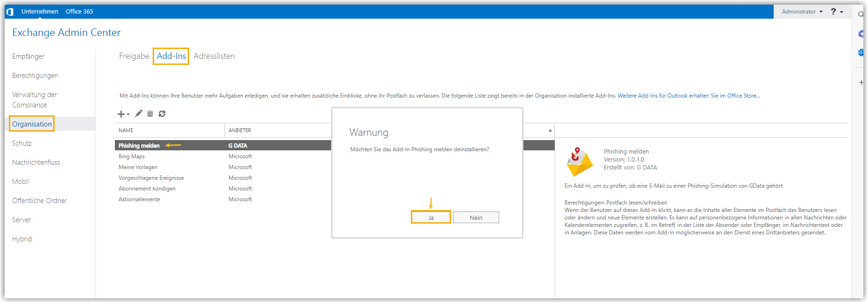This screenshot has width=868, height=303.
Task: Confirm uninstall with the Ja button
Action: (431, 218)
